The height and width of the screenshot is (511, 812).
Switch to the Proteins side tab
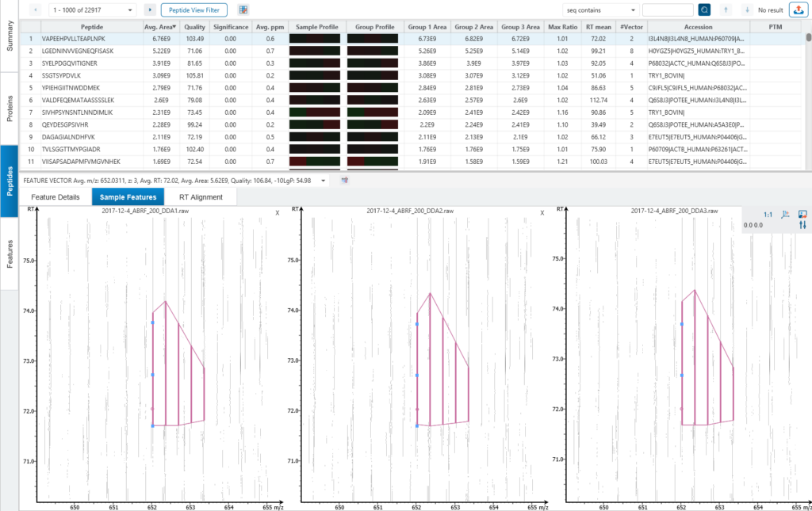point(10,109)
